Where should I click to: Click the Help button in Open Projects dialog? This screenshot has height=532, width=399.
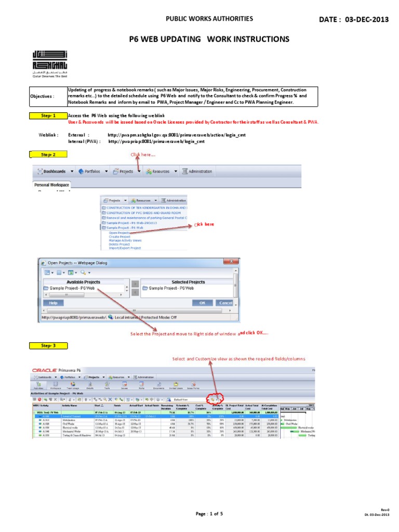54,303
